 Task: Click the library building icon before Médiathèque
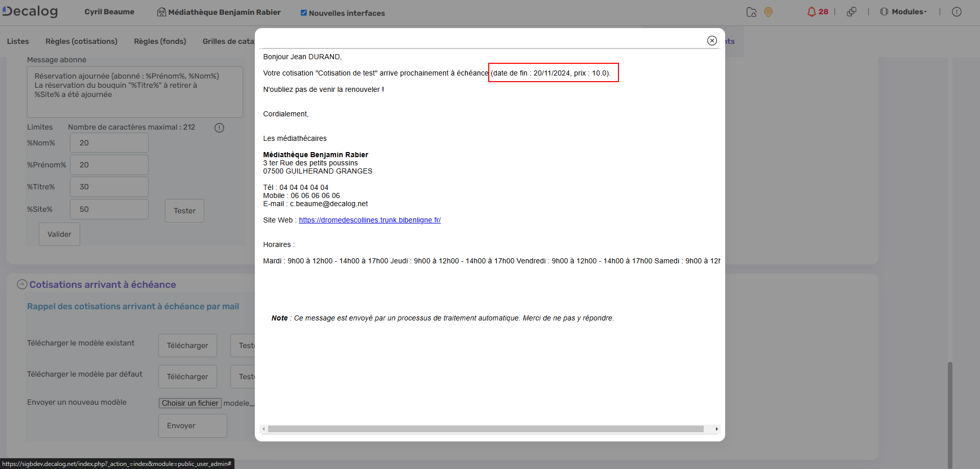coord(161,12)
